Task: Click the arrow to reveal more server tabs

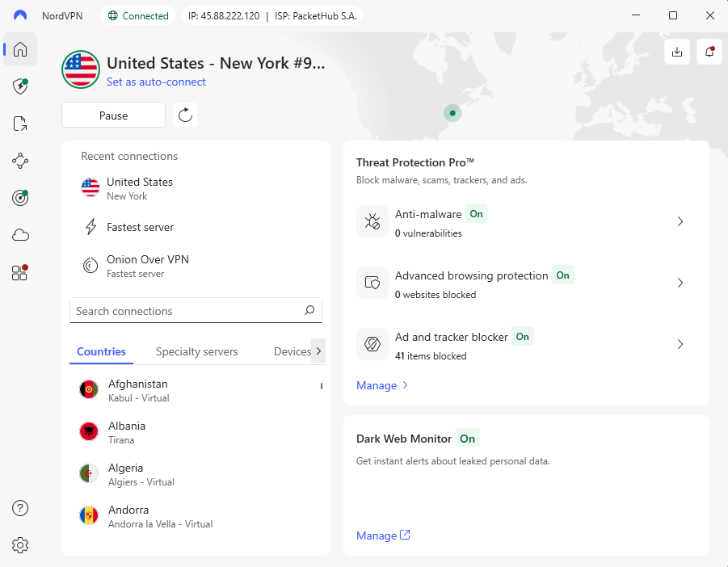Action: point(318,351)
